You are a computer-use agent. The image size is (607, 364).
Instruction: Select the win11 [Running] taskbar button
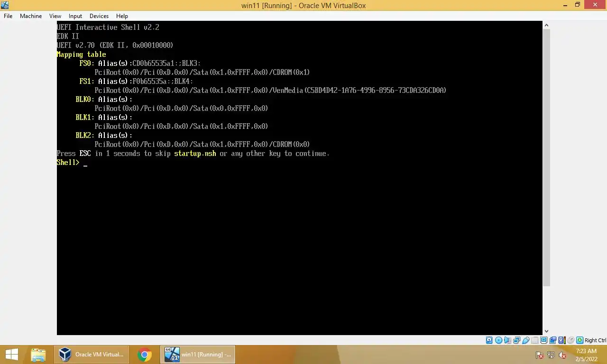click(198, 355)
